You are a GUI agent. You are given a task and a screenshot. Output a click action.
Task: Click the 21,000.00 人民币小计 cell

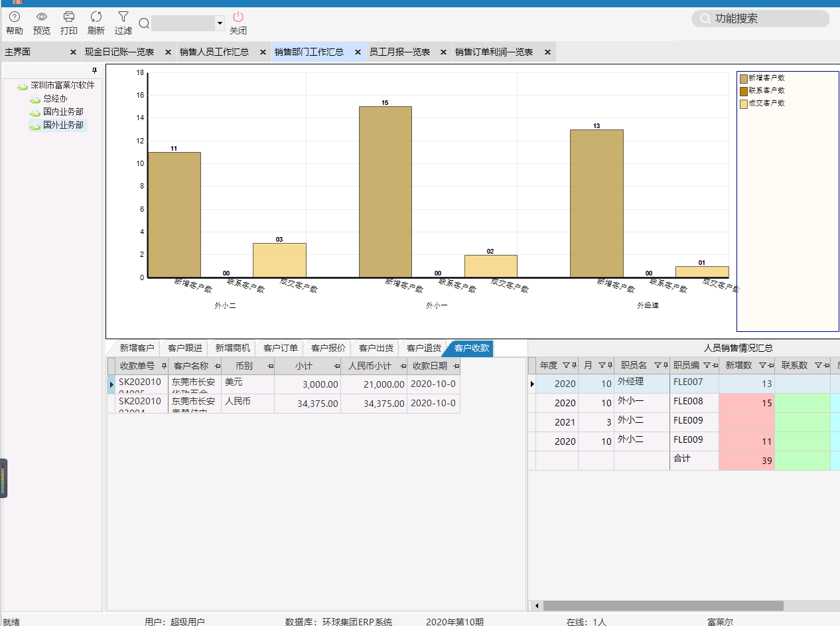[x=374, y=384]
